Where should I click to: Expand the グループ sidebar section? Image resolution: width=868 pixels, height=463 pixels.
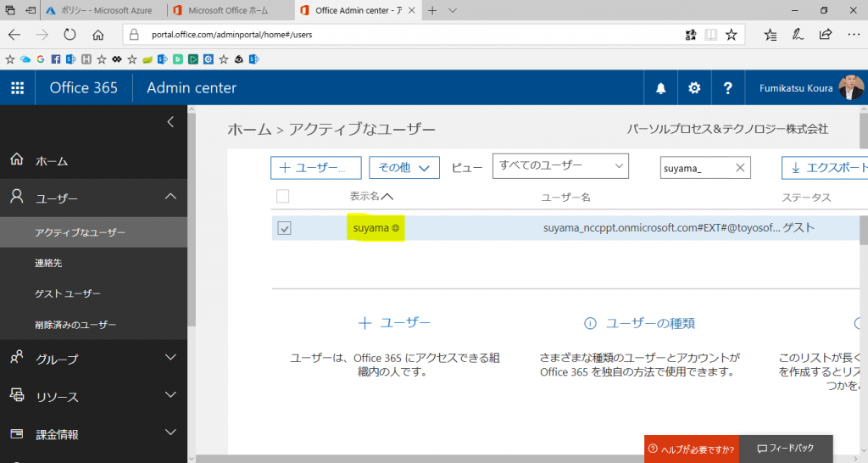[x=170, y=358]
